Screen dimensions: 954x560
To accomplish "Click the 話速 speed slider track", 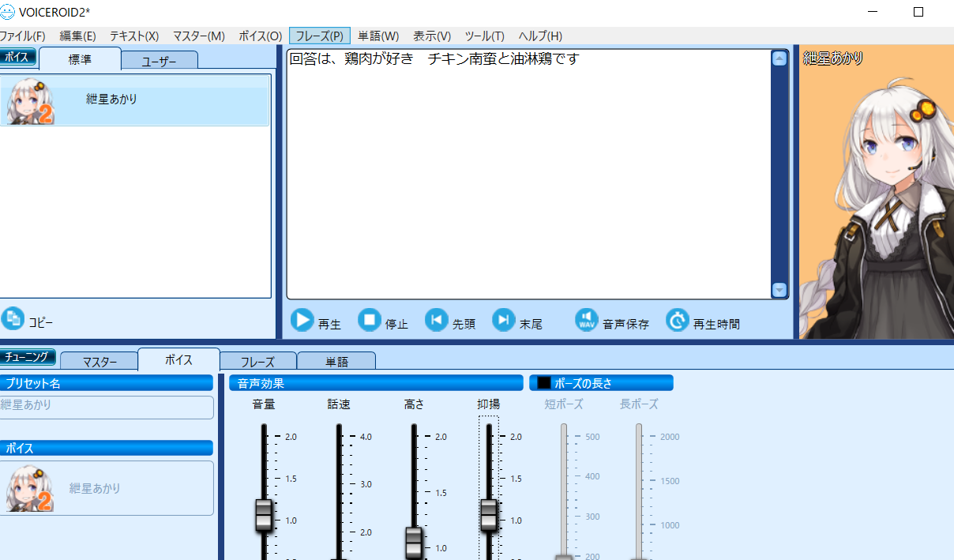I will pyautogui.click(x=339, y=490).
